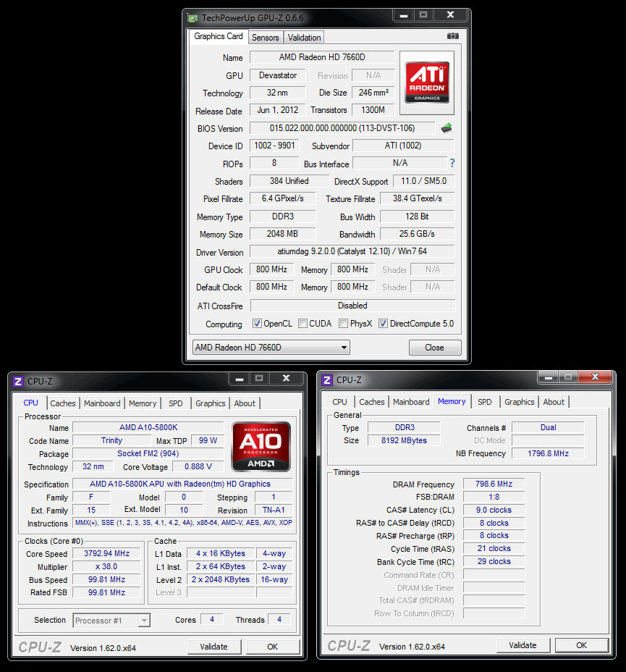Click the AMD A10 processor logo
Image resolution: width=626 pixels, height=672 pixels.
[261, 447]
